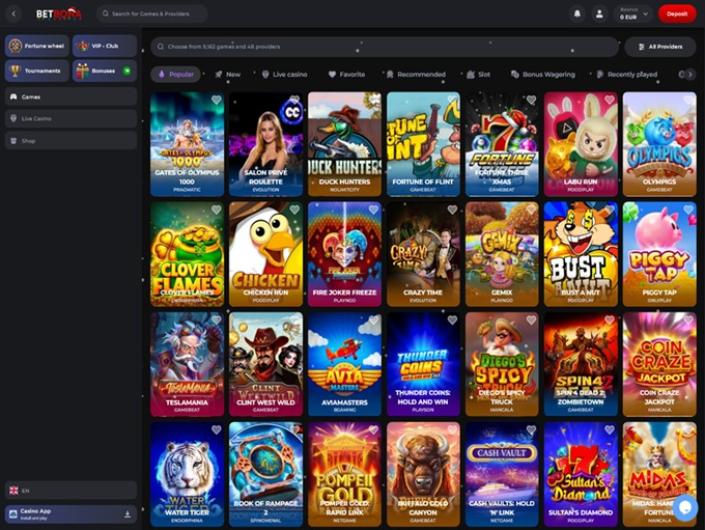Open the VIP - Club button
The height and width of the screenshot is (530, 705).
tap(104, 46)
